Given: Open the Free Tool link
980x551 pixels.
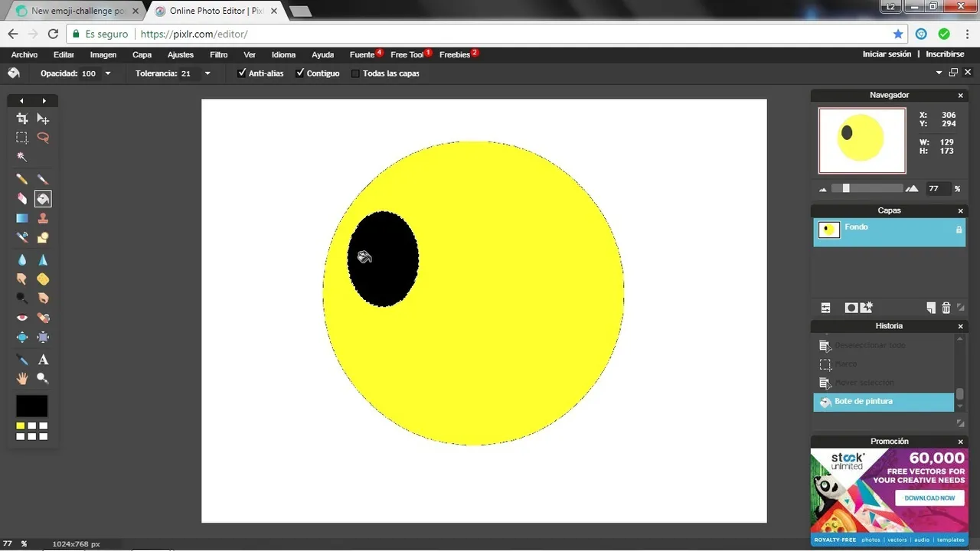Looking at the screenshot, I should pos(407,54).
